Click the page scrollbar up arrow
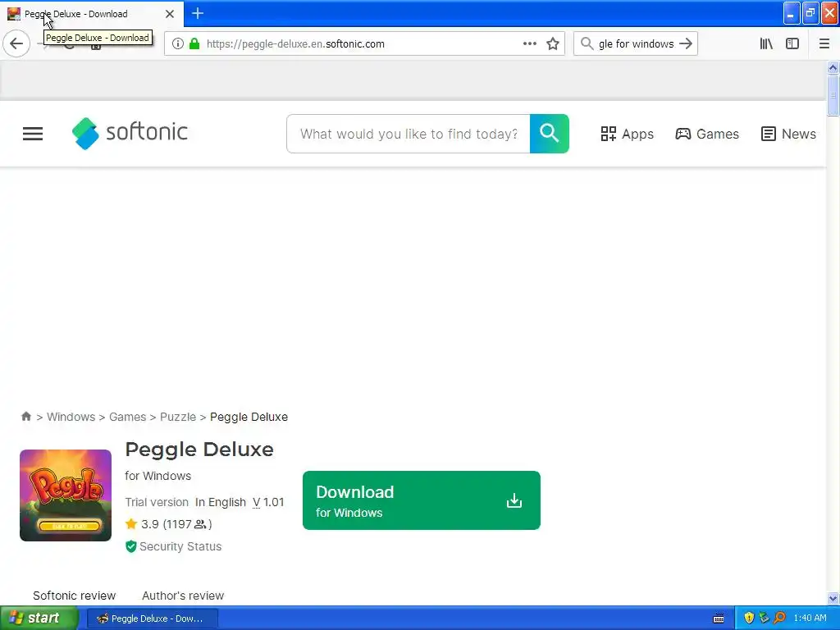Image resolution: width=840 pixels, height=630 pixels. 833,67
